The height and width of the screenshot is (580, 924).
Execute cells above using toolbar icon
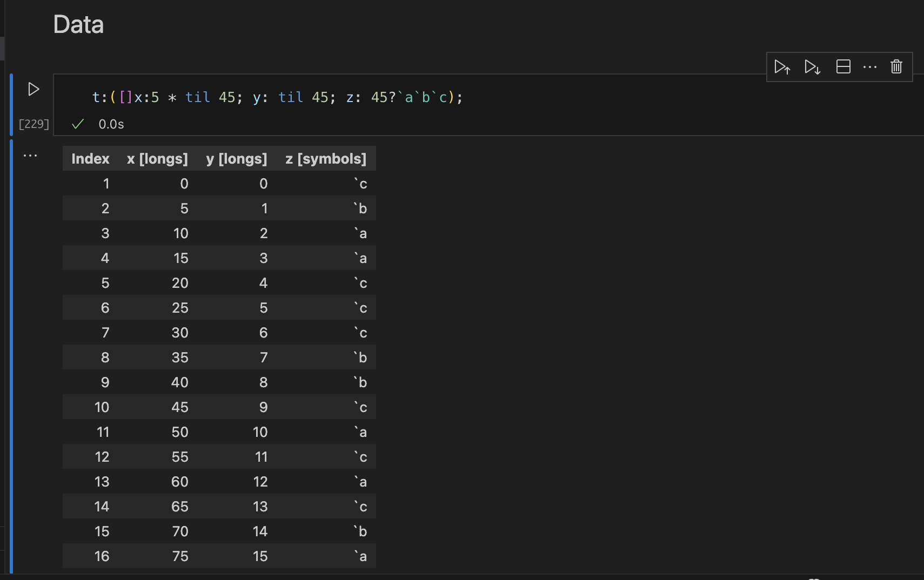point(783,66)
